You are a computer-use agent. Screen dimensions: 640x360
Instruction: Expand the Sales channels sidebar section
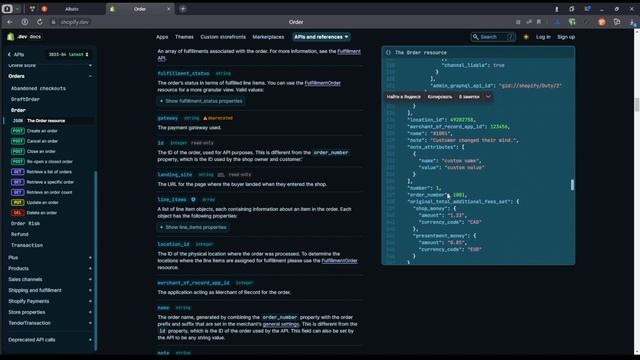[x=90, y=279]
